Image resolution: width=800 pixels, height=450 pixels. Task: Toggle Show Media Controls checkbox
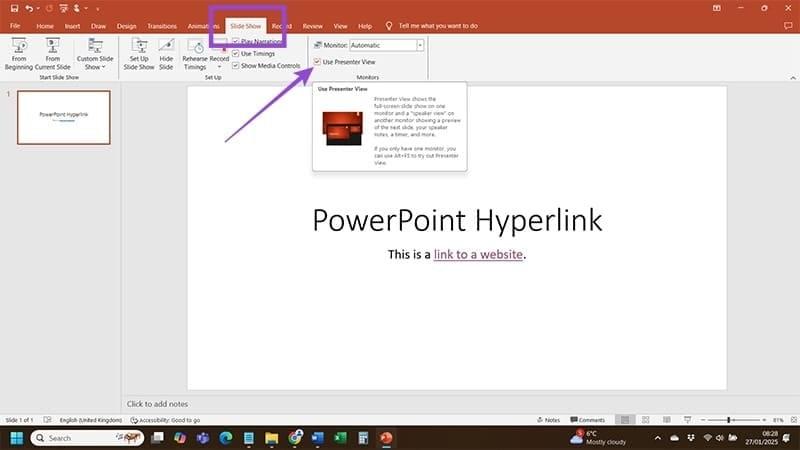pyautogui.click(x=236, y=66)
